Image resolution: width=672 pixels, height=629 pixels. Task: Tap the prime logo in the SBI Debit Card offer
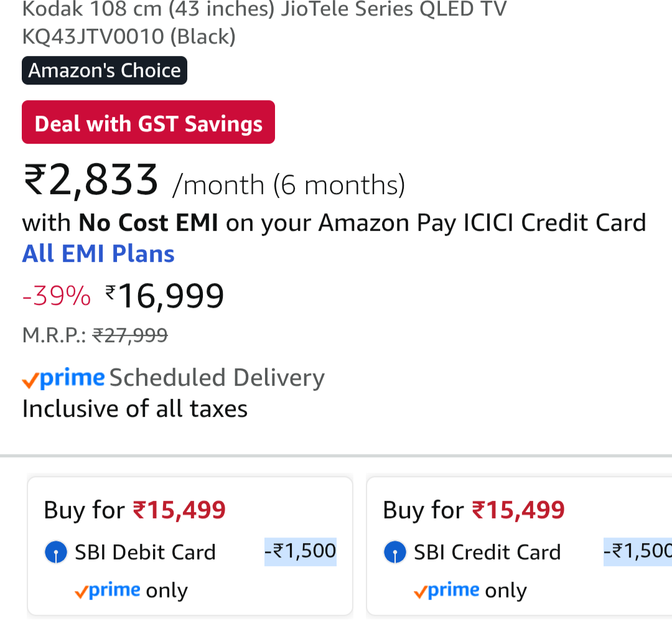108,590
